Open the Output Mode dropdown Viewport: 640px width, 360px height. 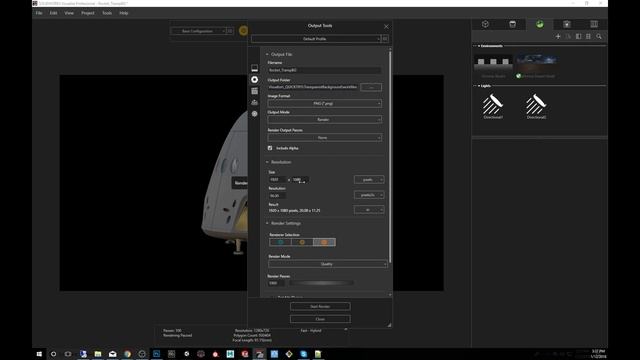tap(324, 120)
